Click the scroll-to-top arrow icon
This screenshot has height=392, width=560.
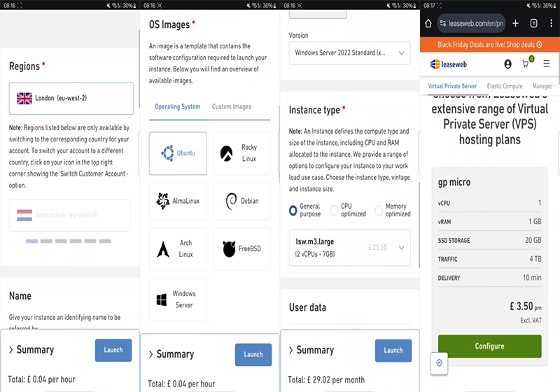(x=440, y=363)
